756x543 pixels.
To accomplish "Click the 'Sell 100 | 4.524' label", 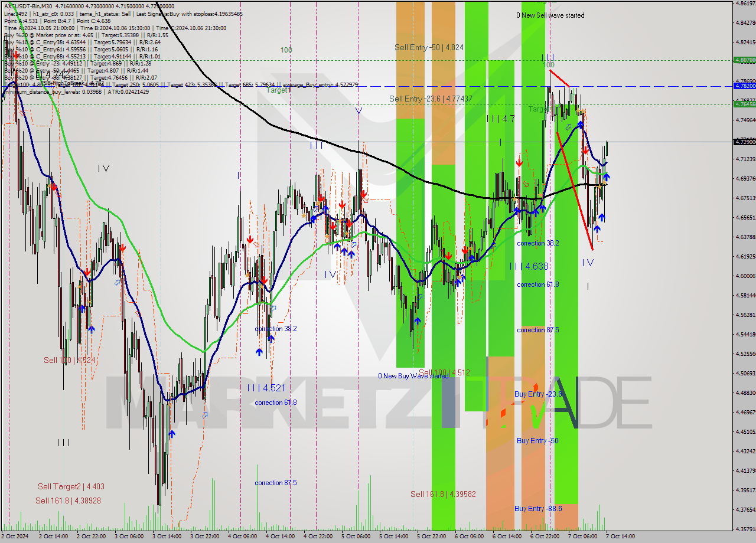I will click(x=69, y=359).
